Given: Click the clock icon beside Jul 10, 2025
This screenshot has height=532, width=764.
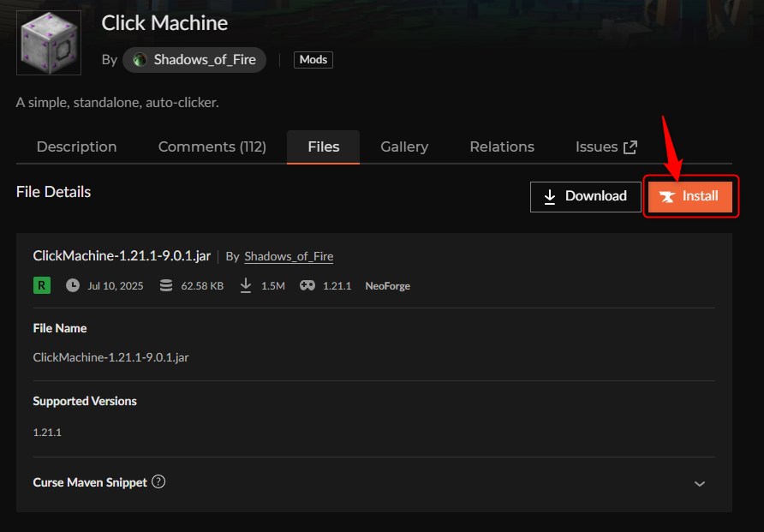Looking at the screenshot, I should click(x=73, y=284).
